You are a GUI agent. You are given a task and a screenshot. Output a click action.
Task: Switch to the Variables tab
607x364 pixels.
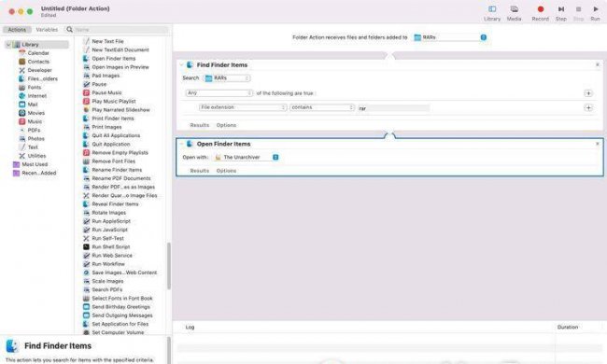click(47, 29)
